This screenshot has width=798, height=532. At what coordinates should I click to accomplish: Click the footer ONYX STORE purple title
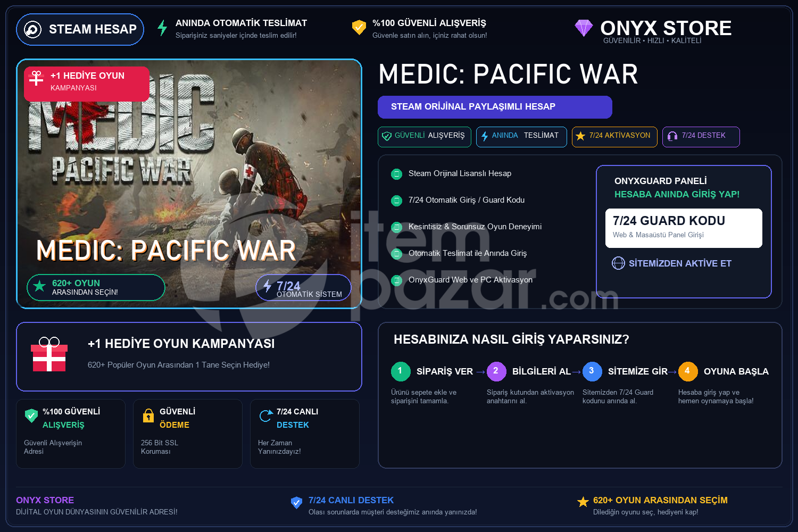click(45, 500)
